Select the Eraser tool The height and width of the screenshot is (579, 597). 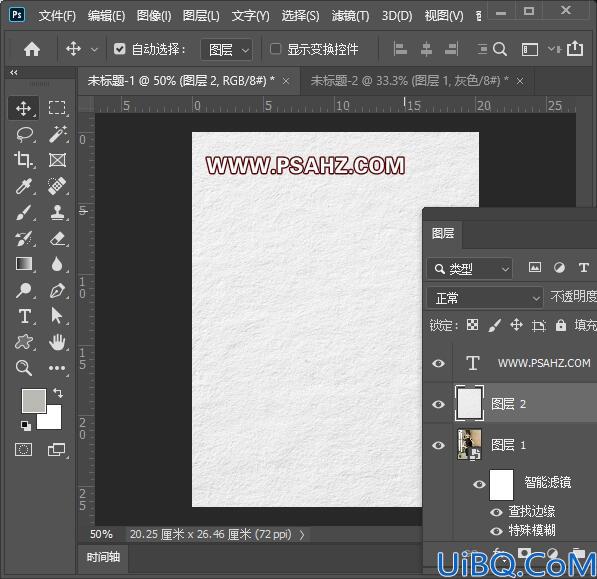pos(58,239)
